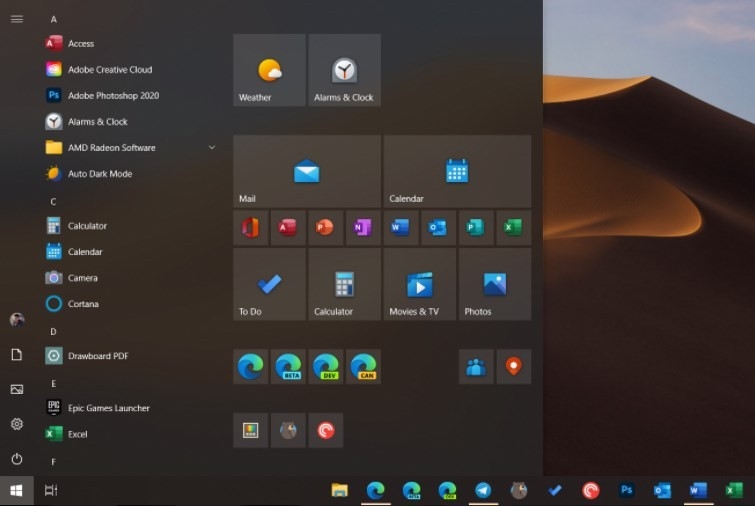
Task: Launch the Edge Canary tile
Action: (363, 366)
